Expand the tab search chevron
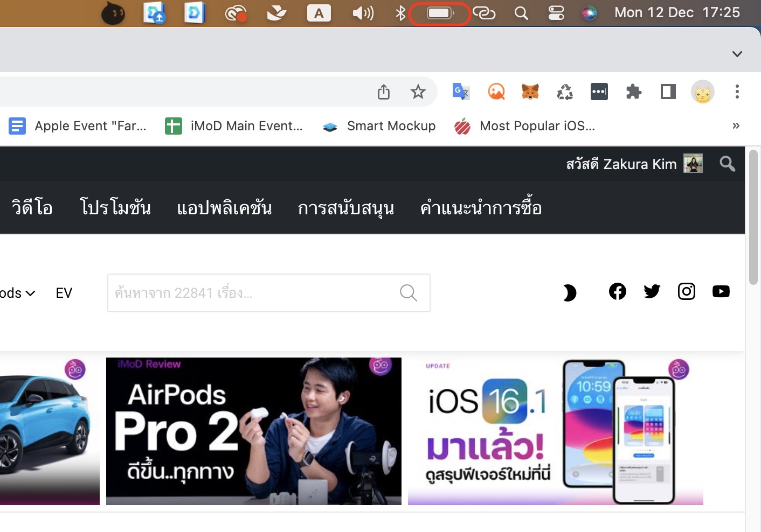The height and width of the screenshot is (532, 761). 737,54
